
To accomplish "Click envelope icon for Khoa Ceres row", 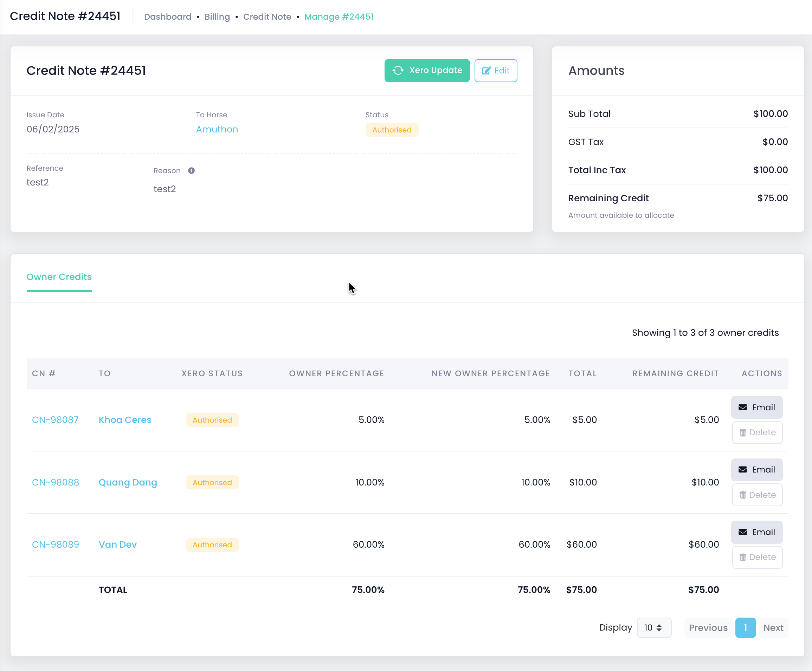I will coord(742,408).
